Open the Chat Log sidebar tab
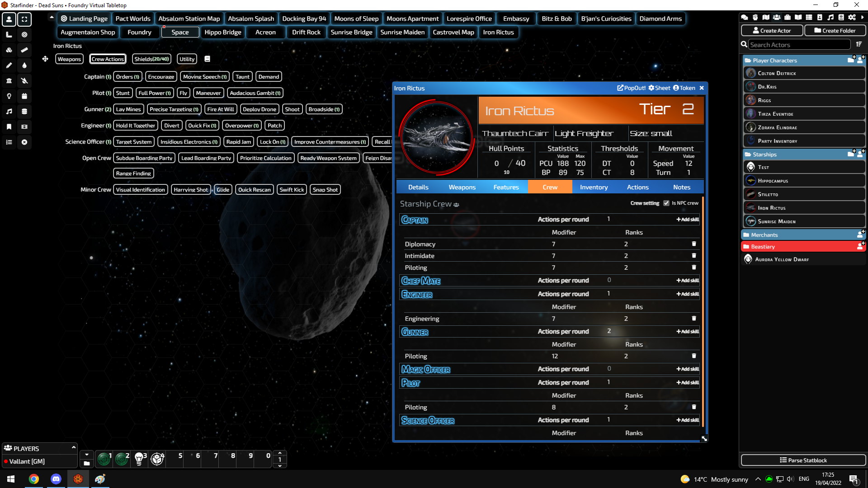 [x=744, y=17]
